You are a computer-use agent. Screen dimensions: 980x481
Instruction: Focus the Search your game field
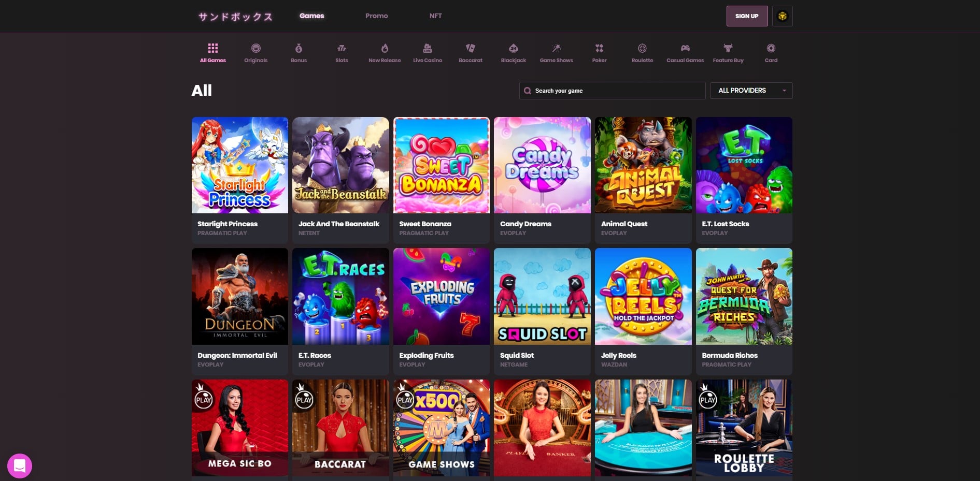tap(613, 91)
